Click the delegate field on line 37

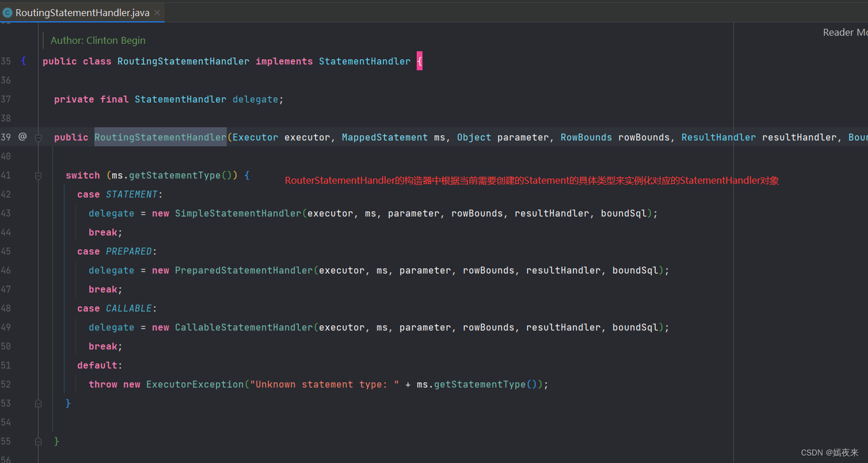click(256, 99)
